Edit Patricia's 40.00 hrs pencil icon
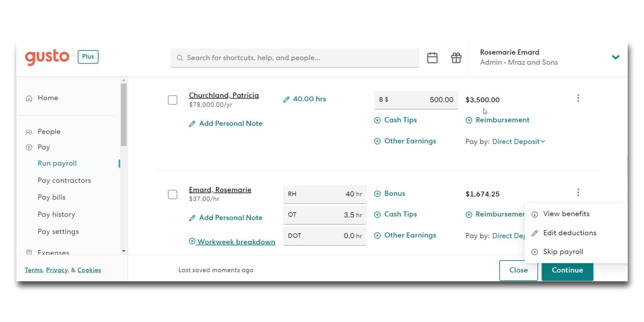 (286, 99)
